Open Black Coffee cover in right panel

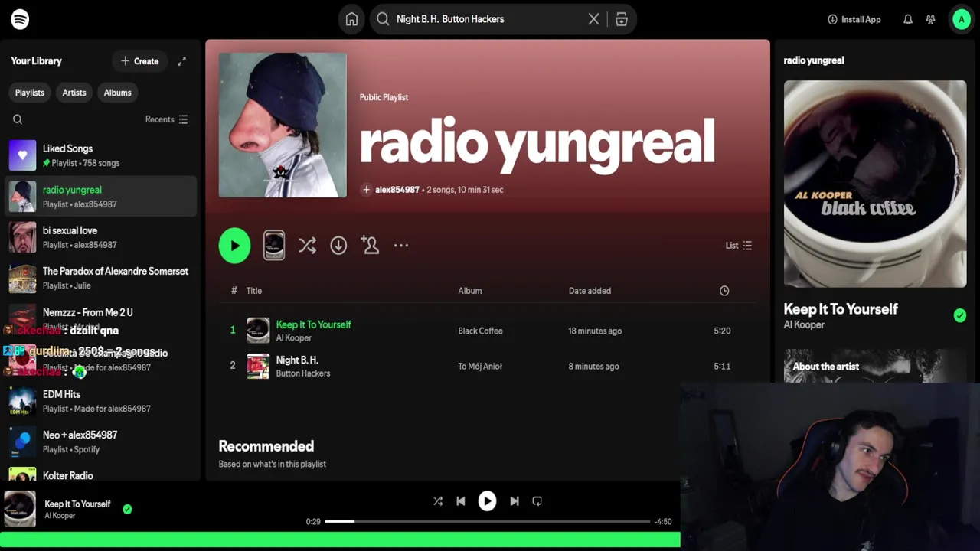[x=875, y=184]
